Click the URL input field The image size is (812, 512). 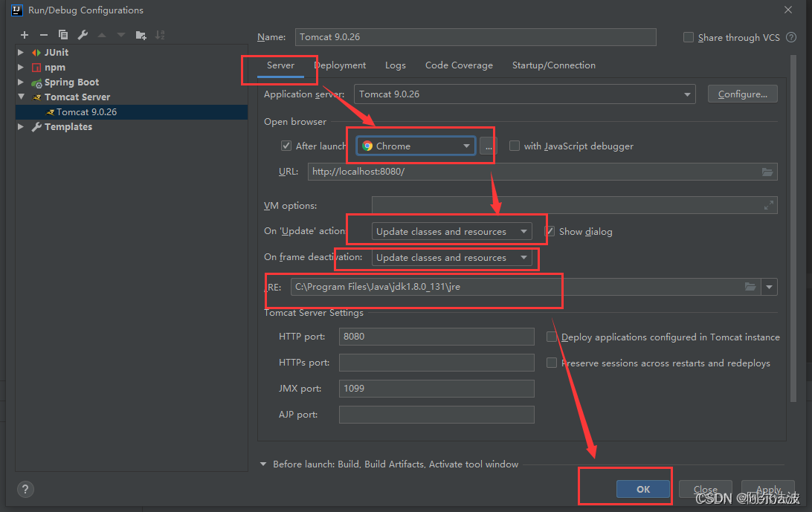[x=542, y=172]
